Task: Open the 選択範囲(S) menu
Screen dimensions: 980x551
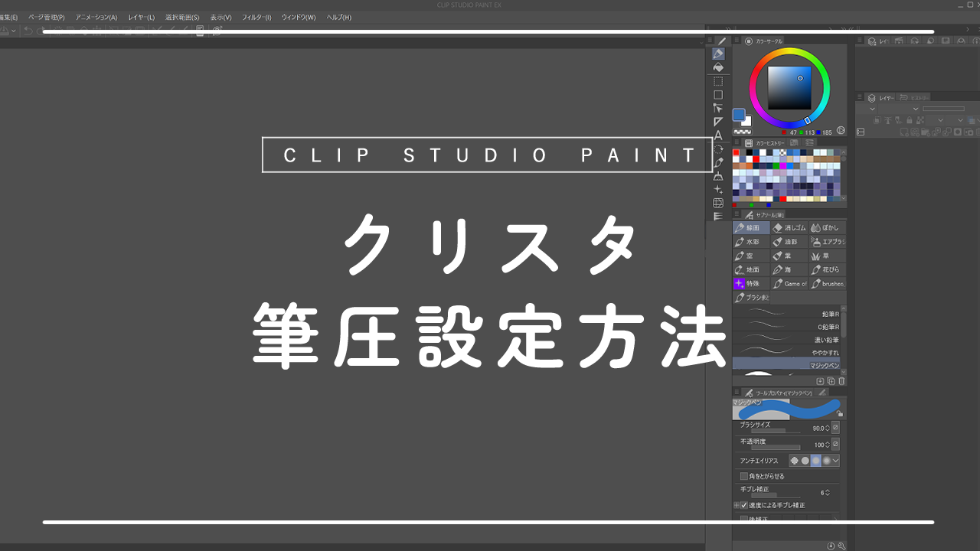Action: [182, 17]
